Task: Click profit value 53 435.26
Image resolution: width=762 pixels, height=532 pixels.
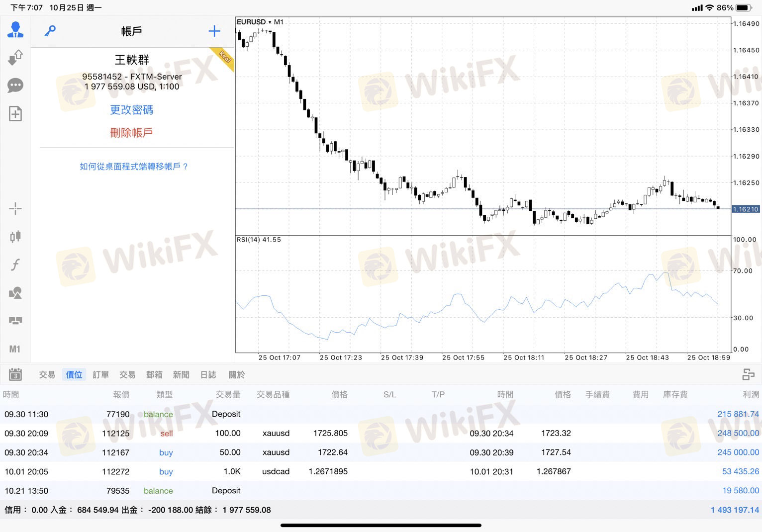Action: [x=741, y=472]
